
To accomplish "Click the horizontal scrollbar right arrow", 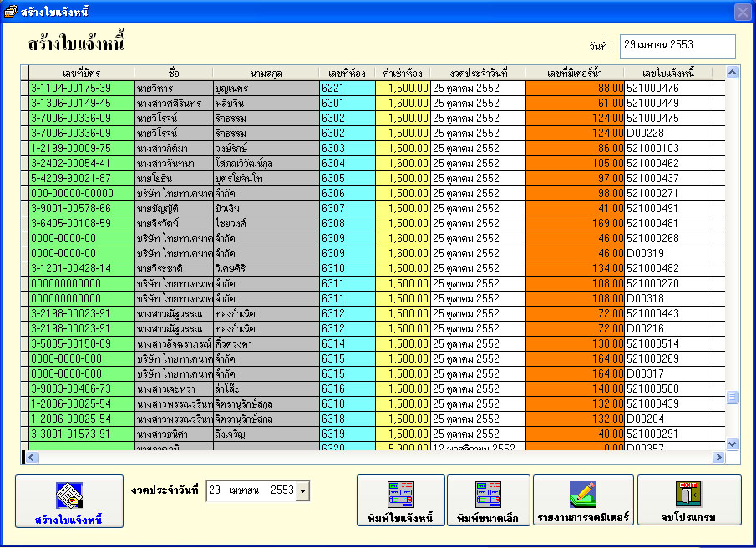I will pyautogui.click(x=718, y=458).
